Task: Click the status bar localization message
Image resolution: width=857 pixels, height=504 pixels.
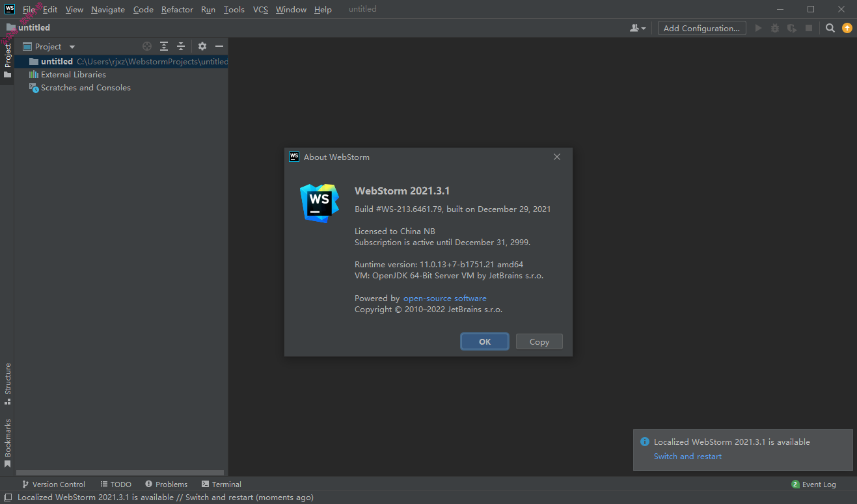Action: pos(165,497)
